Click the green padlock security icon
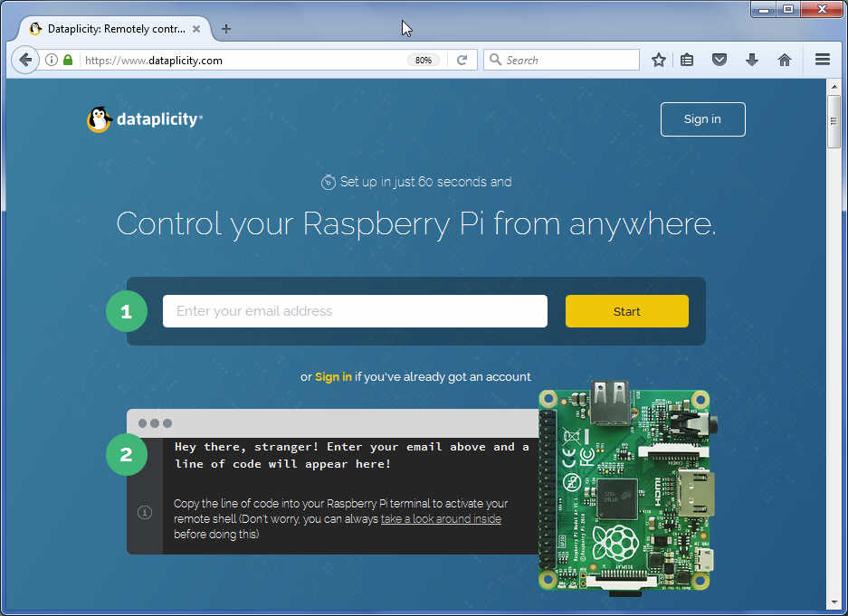 (x=68, y=61)
